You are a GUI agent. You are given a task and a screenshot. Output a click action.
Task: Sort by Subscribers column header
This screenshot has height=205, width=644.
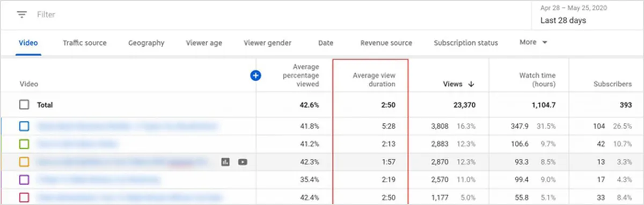point(613,84)
